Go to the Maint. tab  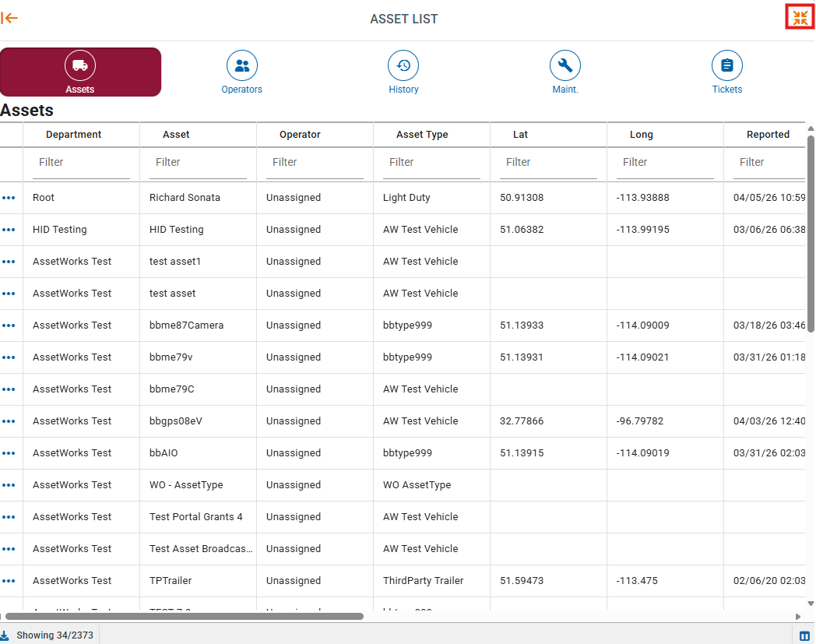tap(565, 72)
